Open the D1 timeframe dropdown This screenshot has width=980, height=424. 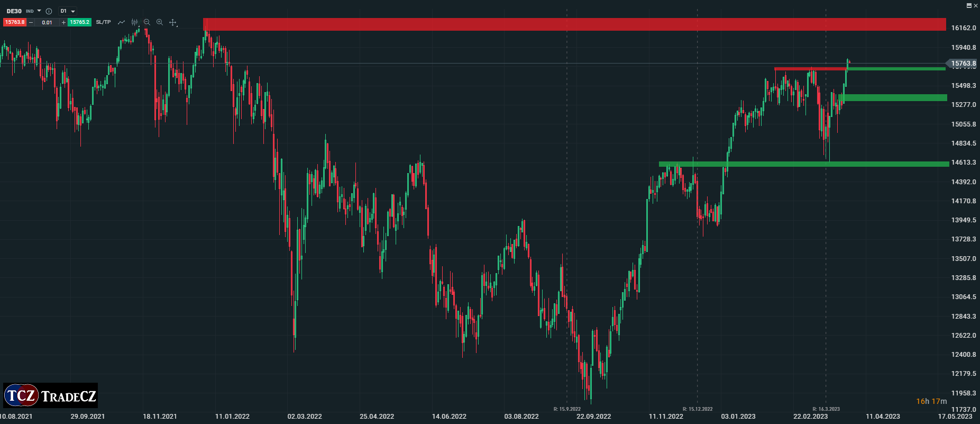67,11
